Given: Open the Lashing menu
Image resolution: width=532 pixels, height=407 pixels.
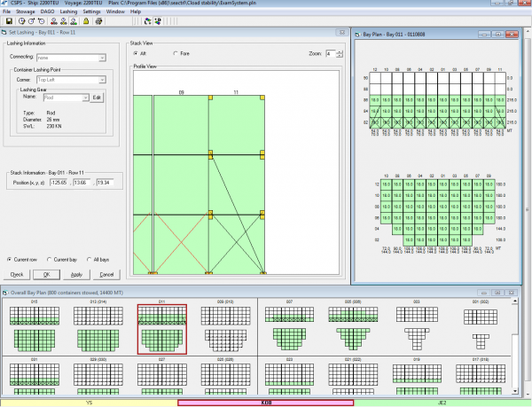Looking at the screenshot, I should click(x=68, y=11).
